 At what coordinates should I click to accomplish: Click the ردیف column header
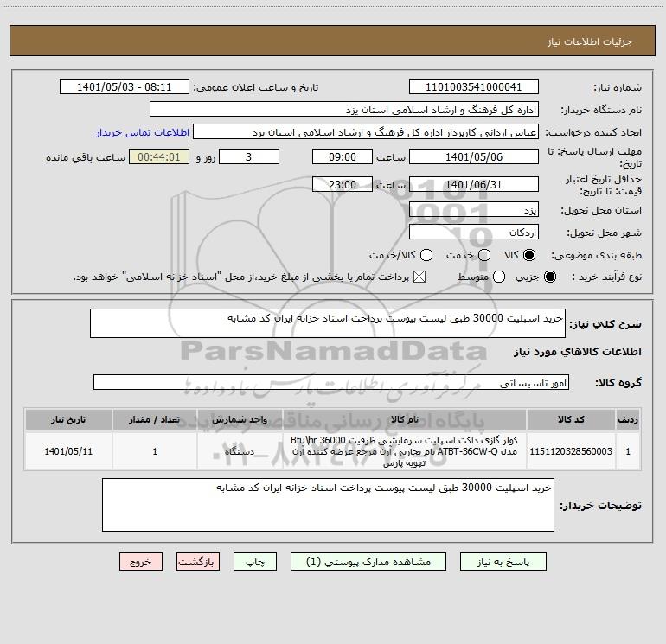628,419
